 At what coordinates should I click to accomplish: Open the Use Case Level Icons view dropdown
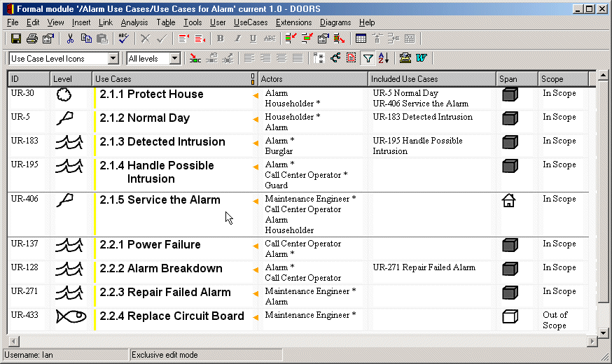point(113,59)
